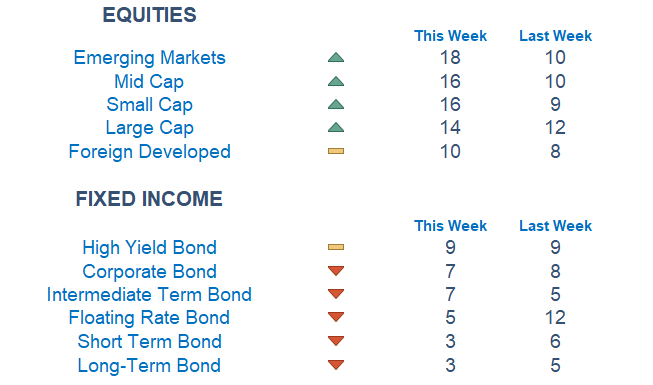653x385 pixels.
Task: Click the Corporate Bond red down arrow
Action: (336, 271)
